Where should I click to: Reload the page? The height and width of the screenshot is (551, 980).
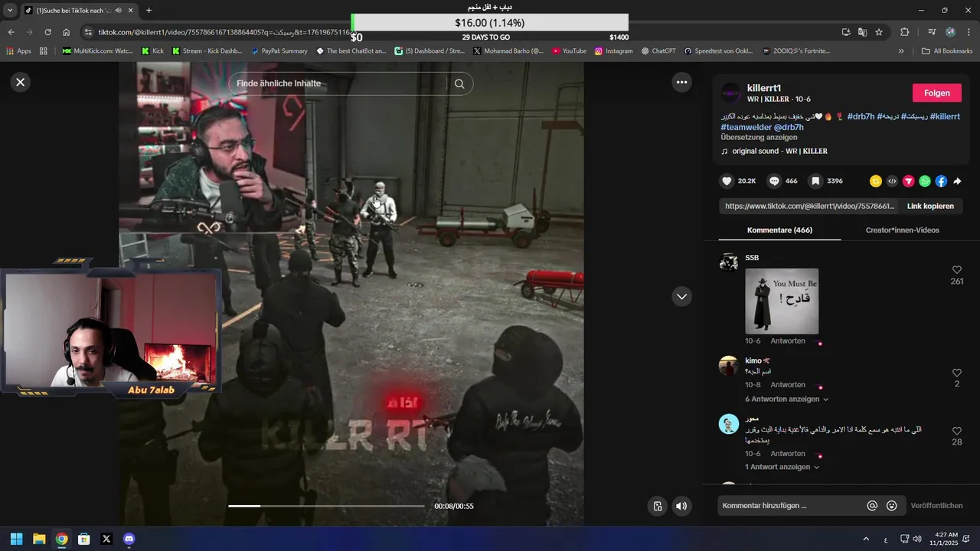coord(47,32)
